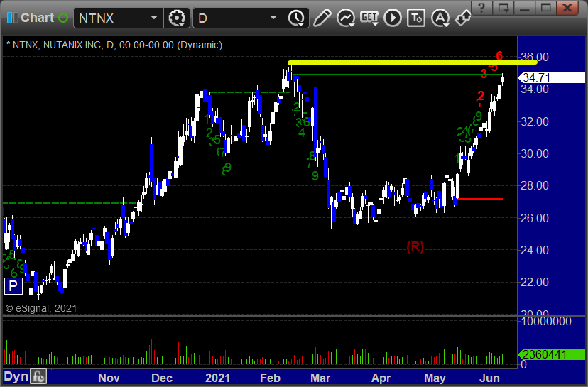Minimize the Chart window

(525, 8)
